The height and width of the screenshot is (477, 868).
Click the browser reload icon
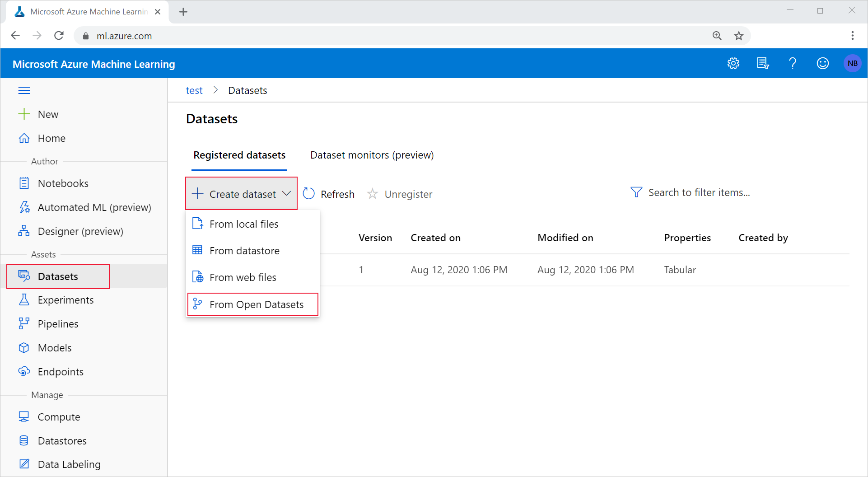pos(59,36)
